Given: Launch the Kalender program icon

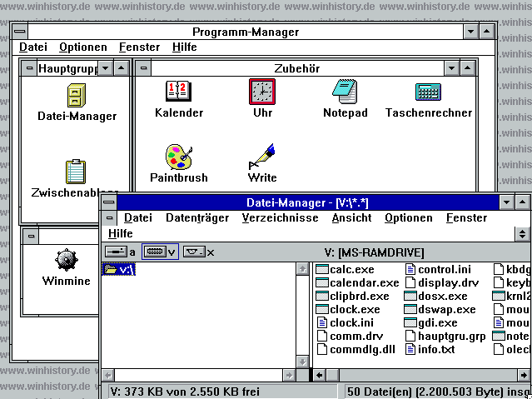Looking at the screenshot, I should [178, 91].
